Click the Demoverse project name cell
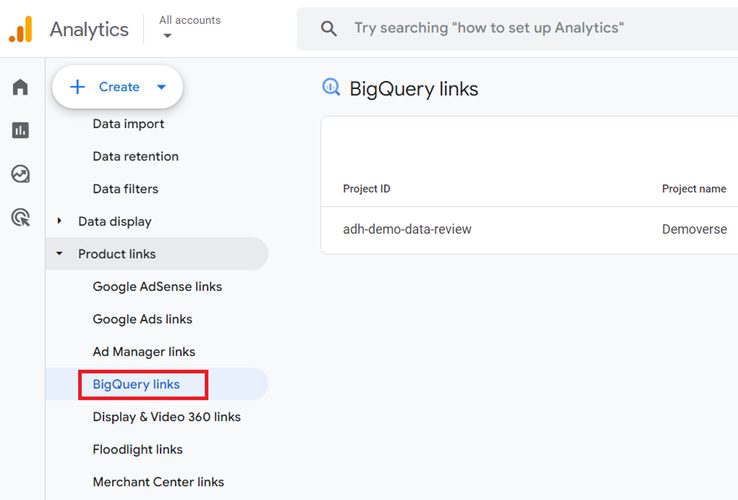Viewport: 738px width, 500px height. (695, 229)
